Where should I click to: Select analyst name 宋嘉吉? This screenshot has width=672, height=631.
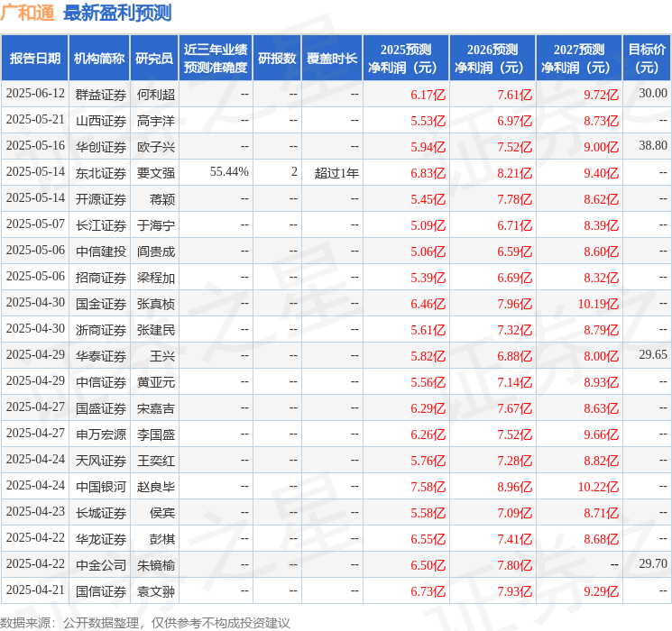pos(156,407)
